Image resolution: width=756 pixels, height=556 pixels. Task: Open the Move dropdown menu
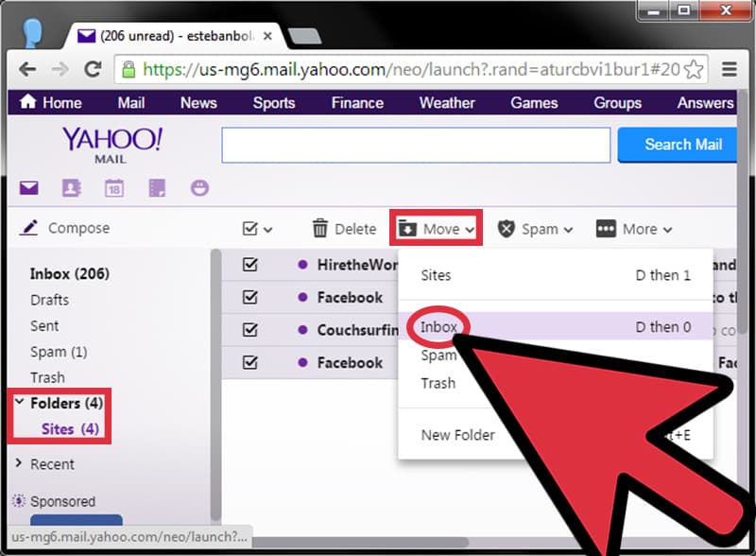coord(436,229)
